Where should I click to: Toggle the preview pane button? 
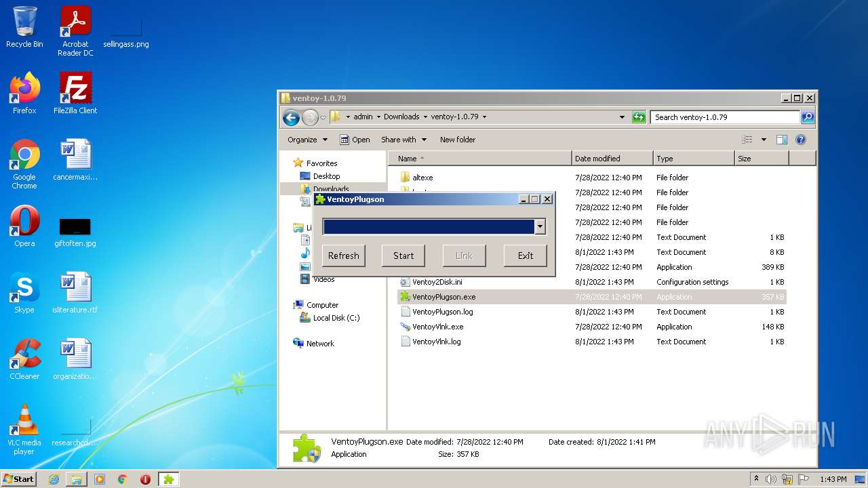pos(781,140)
